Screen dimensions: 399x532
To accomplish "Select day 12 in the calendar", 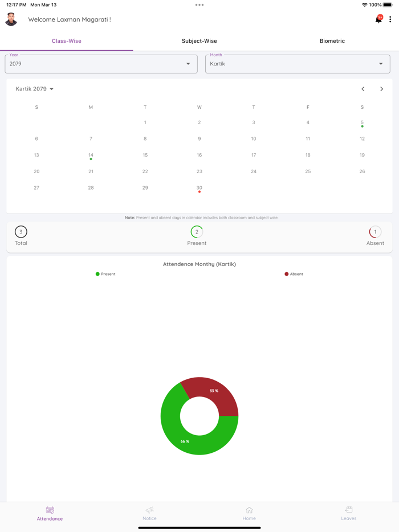I will (363, 139).
